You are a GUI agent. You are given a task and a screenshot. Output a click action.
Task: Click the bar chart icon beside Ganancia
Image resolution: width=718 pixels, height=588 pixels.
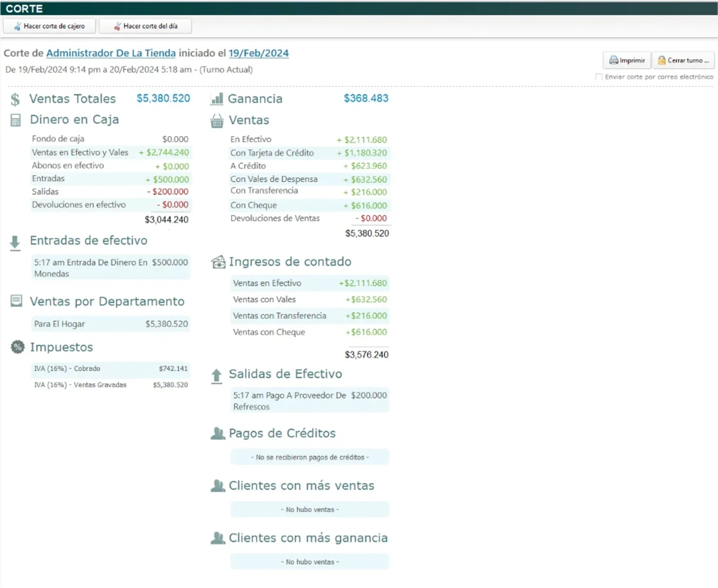pos(217,99)
